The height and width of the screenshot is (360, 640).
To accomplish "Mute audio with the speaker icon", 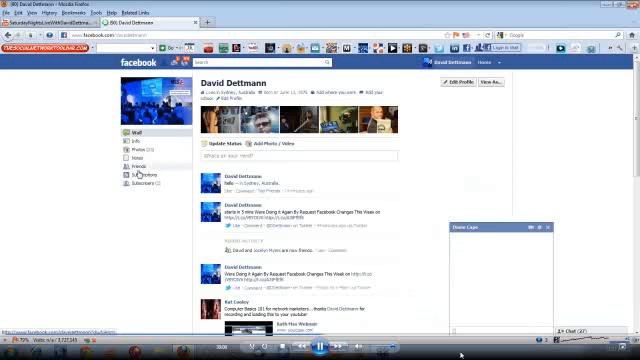I will (x=358, y=346).
